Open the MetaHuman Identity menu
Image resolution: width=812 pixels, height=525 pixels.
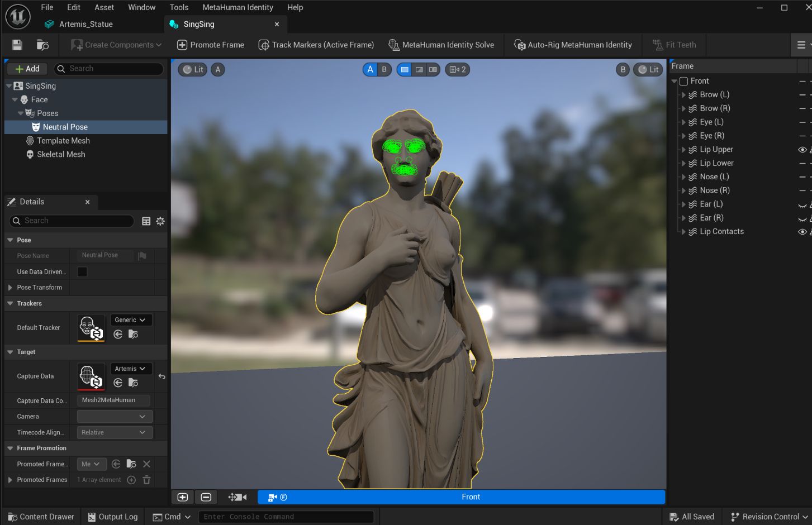point(238,7)
